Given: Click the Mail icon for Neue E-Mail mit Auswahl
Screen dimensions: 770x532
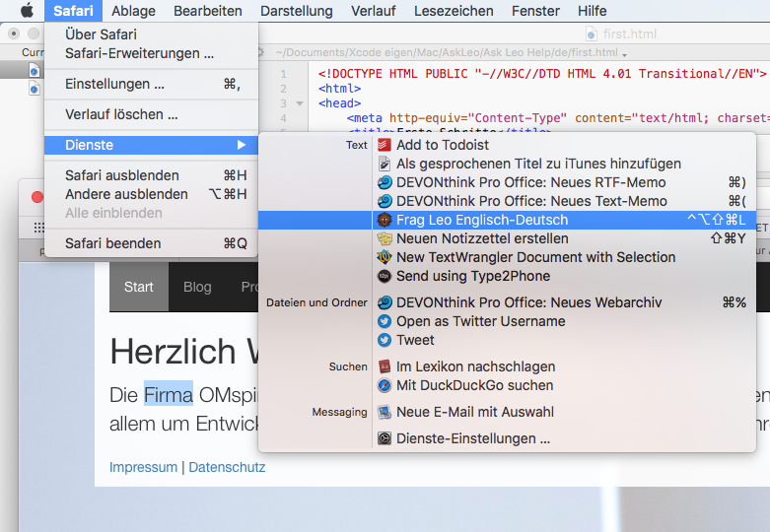Looking at the screenshot, I should pos(385,412).
